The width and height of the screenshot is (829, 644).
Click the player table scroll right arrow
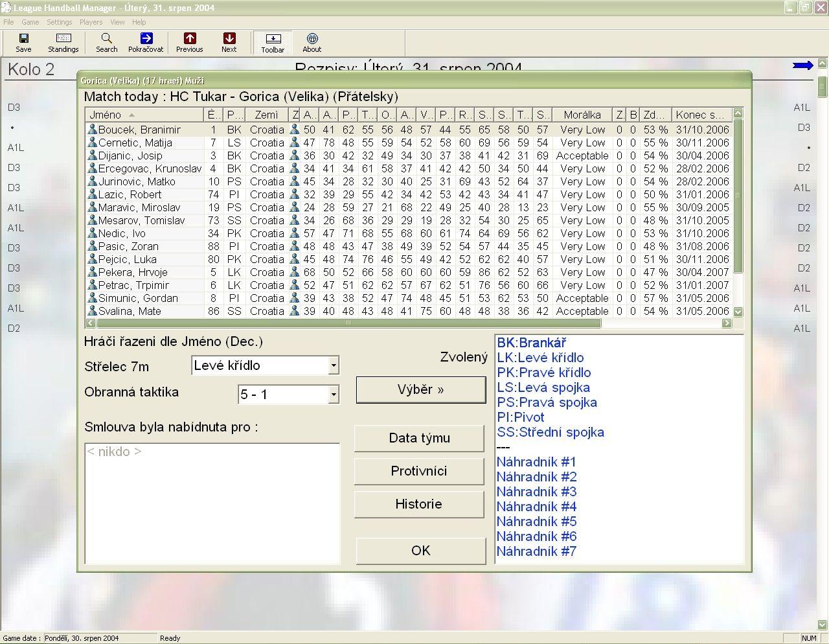pyautogui.click(x=727, y=323)
